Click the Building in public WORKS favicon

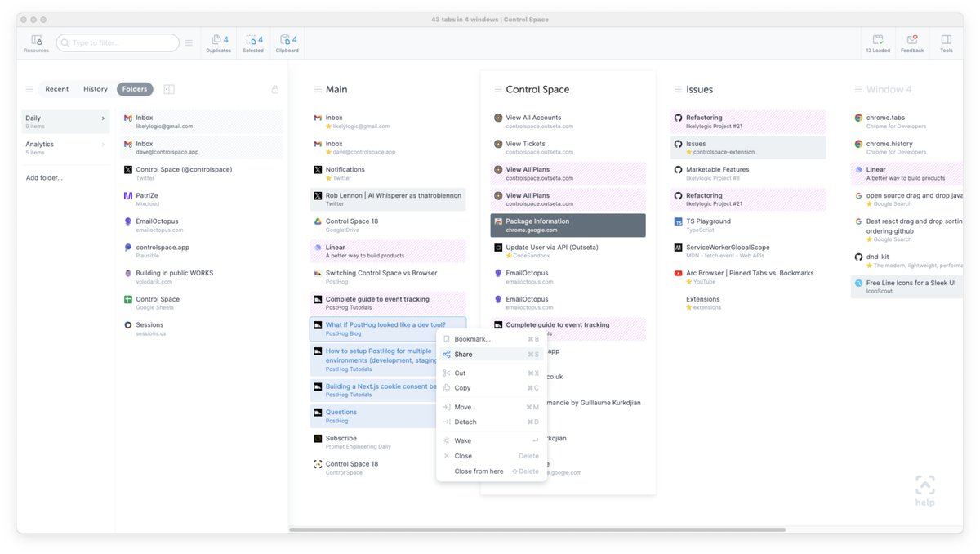(x=128, y=274)
